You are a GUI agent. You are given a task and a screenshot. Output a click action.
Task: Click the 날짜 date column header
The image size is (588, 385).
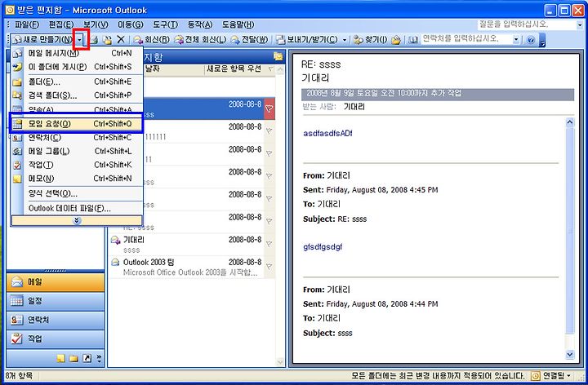174,69
